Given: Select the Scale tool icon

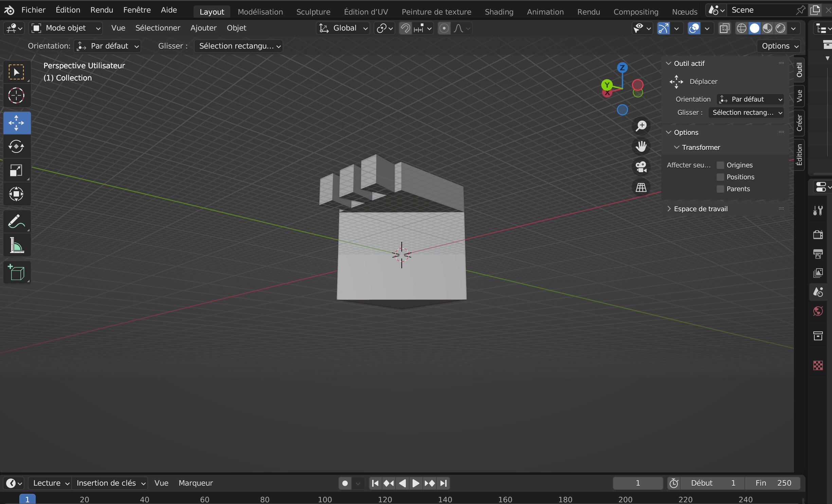Looking at the screenshot, I should (16, 170).
